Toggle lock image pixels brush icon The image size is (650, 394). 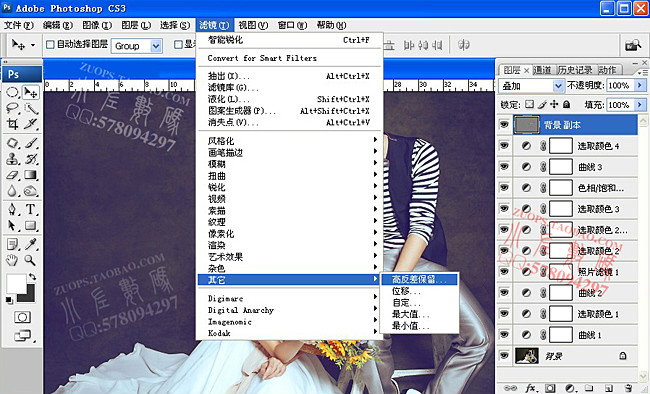coord(542,105)
